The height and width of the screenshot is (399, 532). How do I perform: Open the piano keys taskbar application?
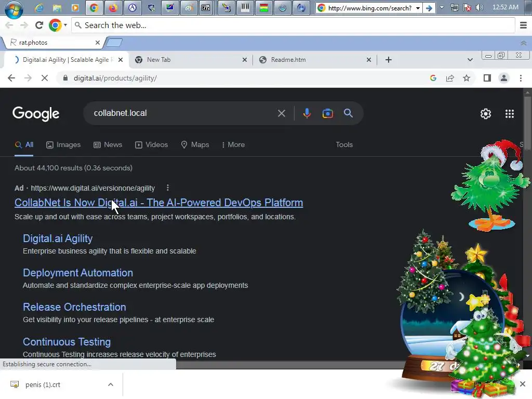[245, 8]
